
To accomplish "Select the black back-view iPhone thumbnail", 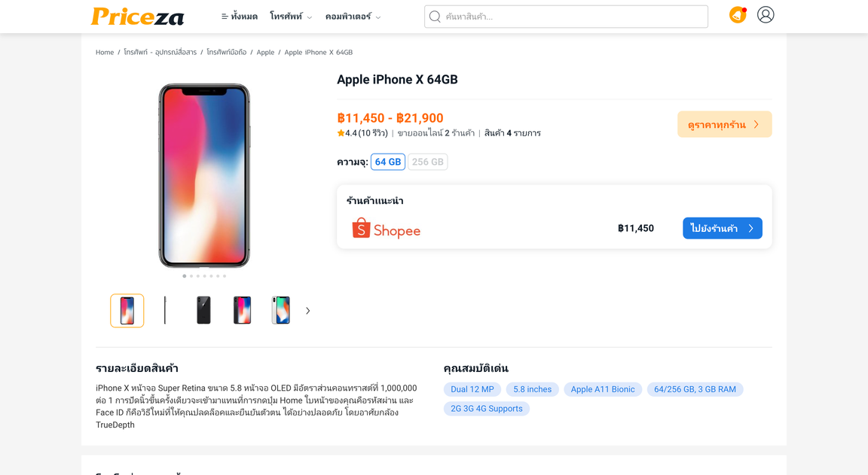I will click(x=203, y=310).
